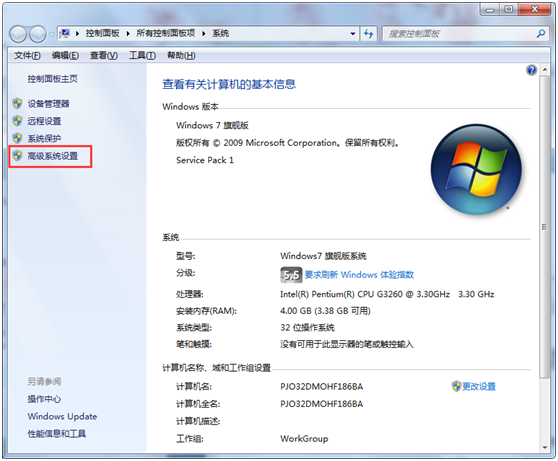The width and height of the screenshot is (558, 461).
Task: Open 系统保护 link
Action: pos(44,138)
